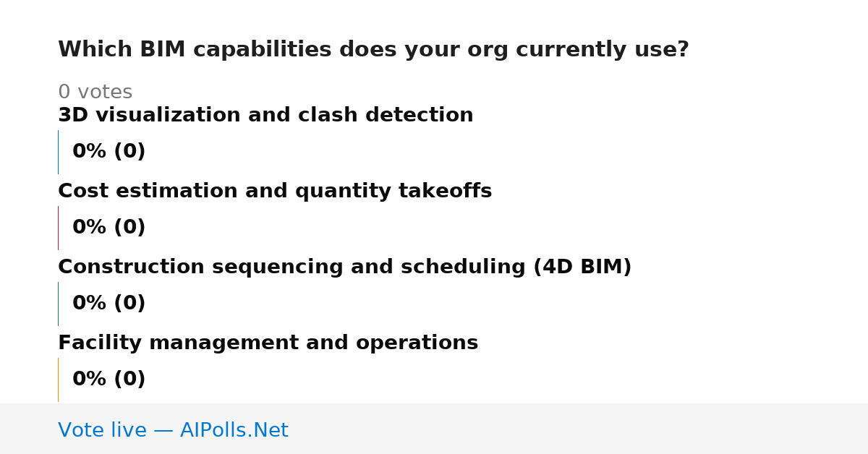The image size is (868, 454).
Task: Choose Construction sequencing and scheduling (4D BIM)
Action: pyautogui.click(x=345, y=267)
